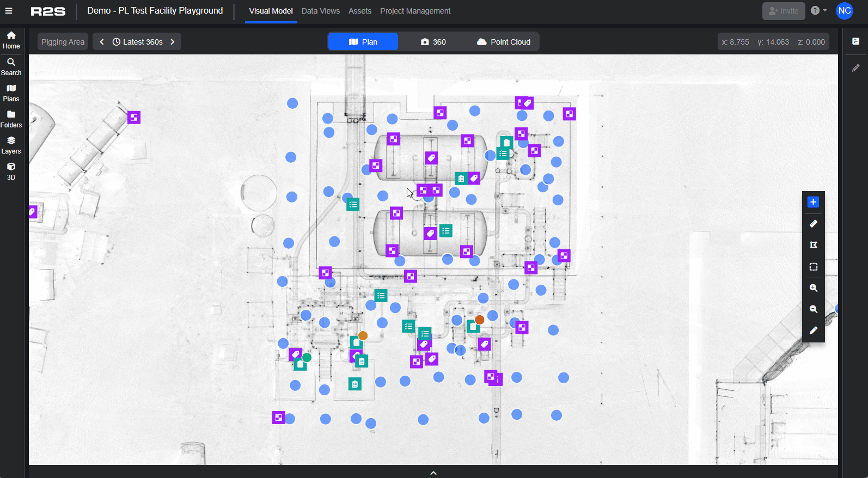Open Latest 360s date selector
The width and height of the screenshot is (868, 478).
(138, 42)
